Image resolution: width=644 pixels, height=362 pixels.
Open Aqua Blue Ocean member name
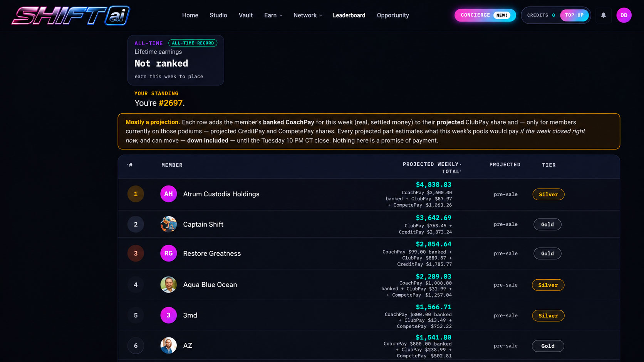point(210,285)
